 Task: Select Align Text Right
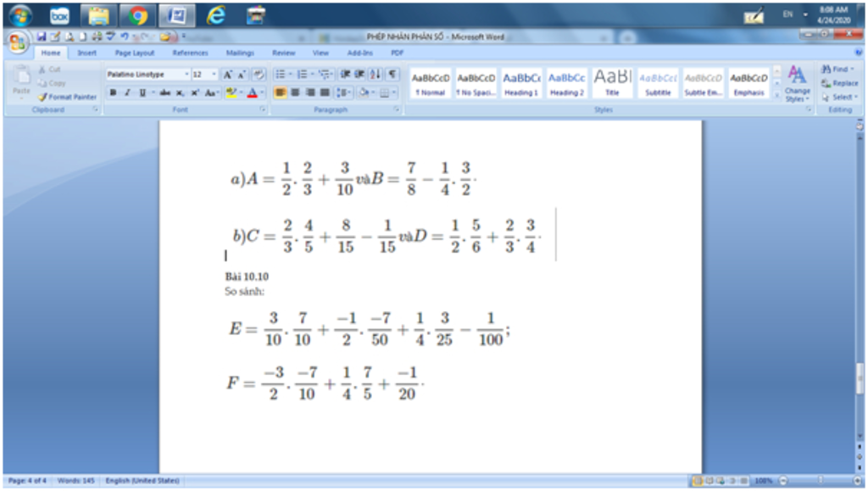pyautogui.click(x=310, y=92)
